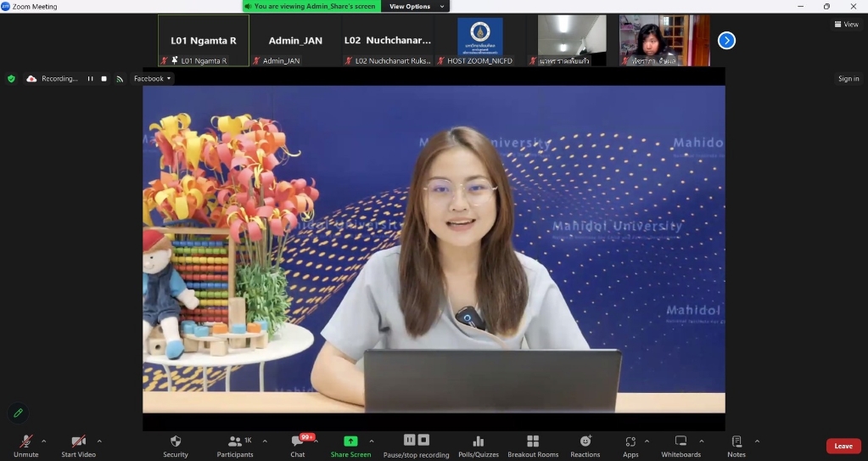Stop recording from the bottom toolbar
Screen dimensions: 868x461
pyautogui.click(x=423, y=440)
